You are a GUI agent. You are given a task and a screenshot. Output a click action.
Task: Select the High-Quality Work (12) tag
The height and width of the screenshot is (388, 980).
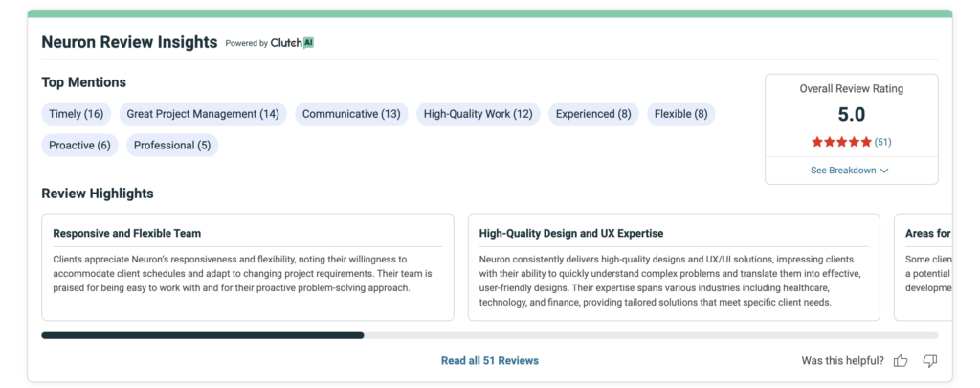(x=479, y=114)
